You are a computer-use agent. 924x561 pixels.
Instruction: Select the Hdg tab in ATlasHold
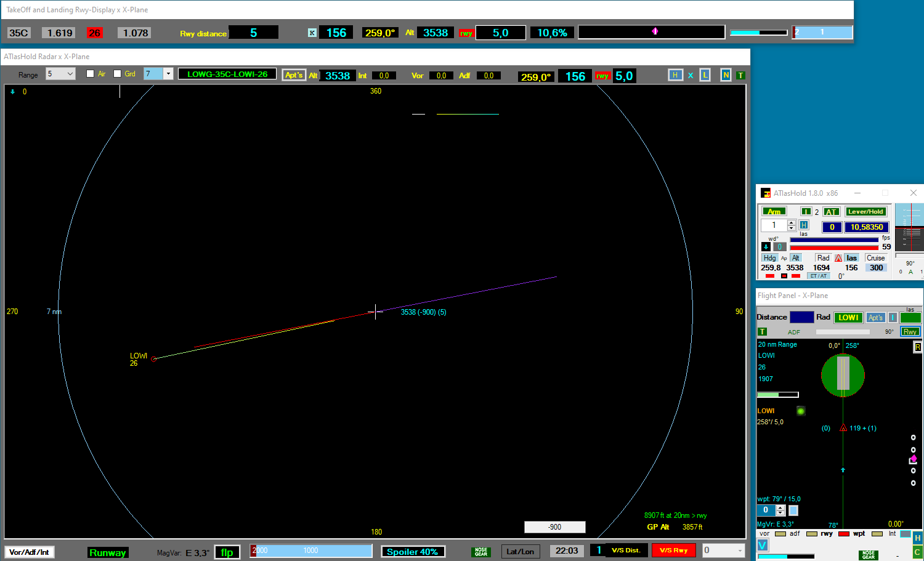(770, 258)
